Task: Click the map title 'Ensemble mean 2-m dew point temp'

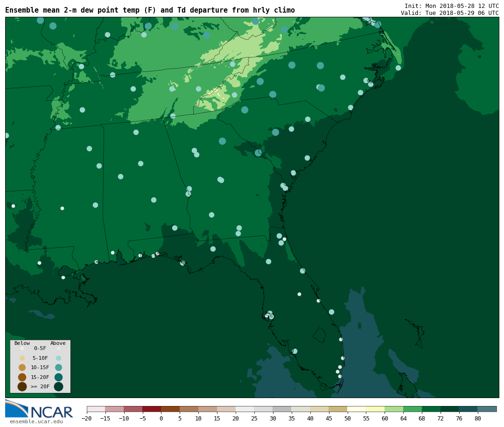Action: pos(72,10)
